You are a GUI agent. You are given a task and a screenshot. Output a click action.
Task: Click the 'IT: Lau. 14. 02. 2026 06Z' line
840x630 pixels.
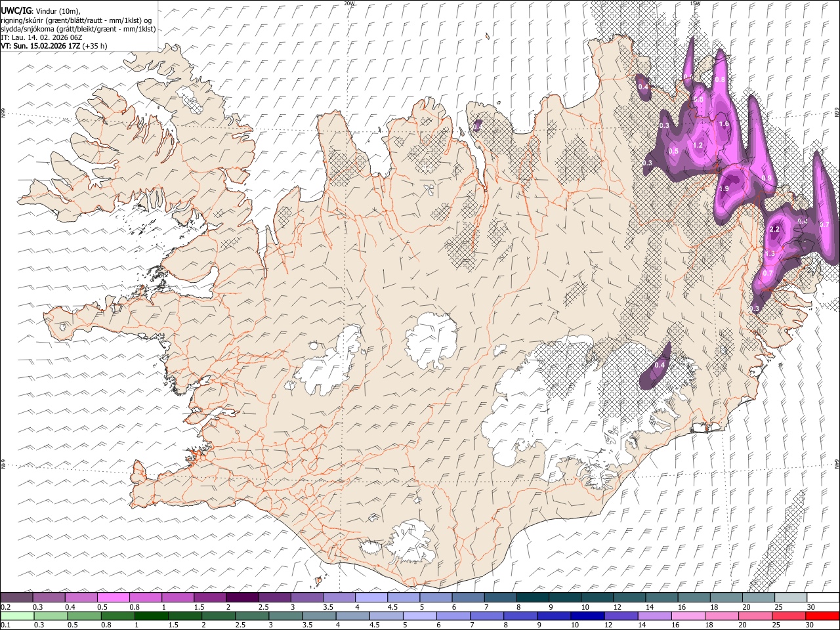tap(41, 37)
